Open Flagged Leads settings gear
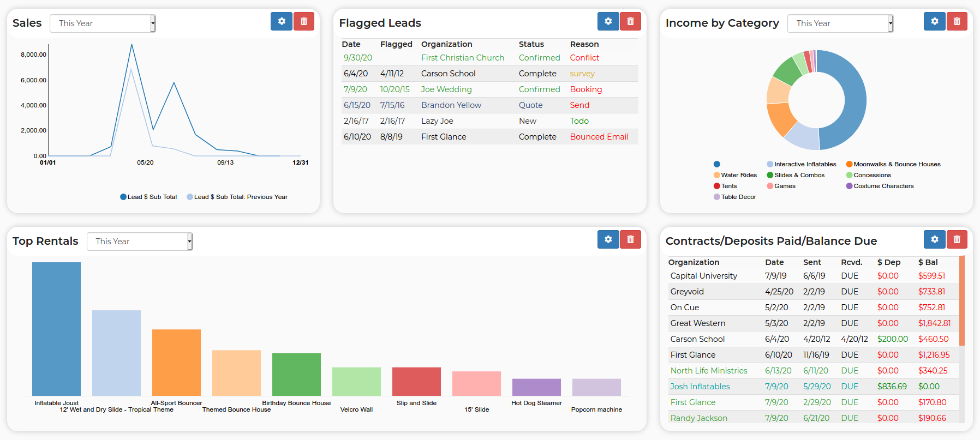 pyautogui.click(x=608, y=21)
